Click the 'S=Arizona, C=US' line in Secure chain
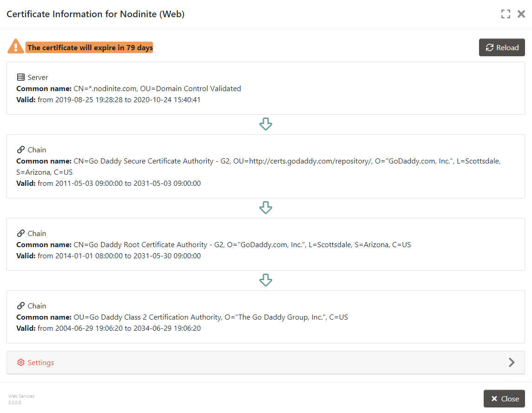Image resolution: width=532 pixels, height=413 pixels. [x=45, y=172]
